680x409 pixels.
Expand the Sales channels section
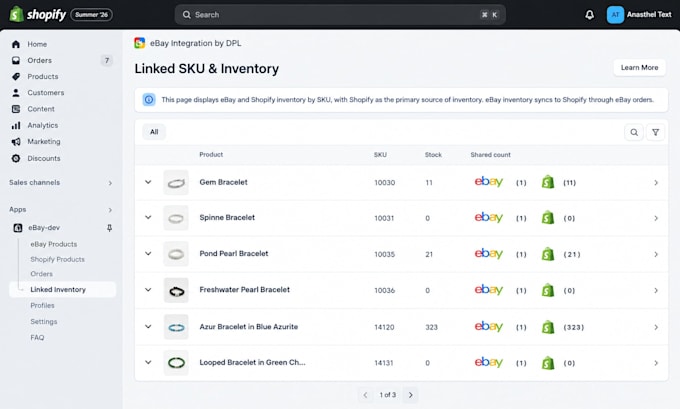coord(110,183)
